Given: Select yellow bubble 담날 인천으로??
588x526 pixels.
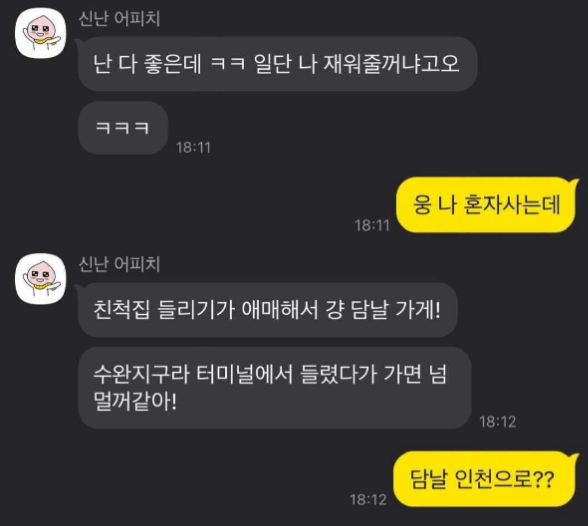Looking at the screenshot, I should point(484,479).
